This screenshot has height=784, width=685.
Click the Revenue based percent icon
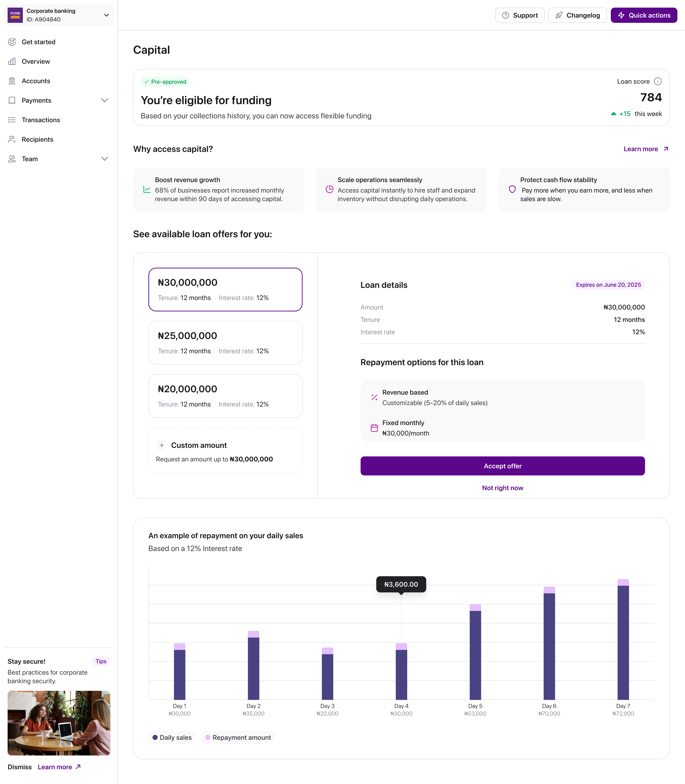click(374, 398)
